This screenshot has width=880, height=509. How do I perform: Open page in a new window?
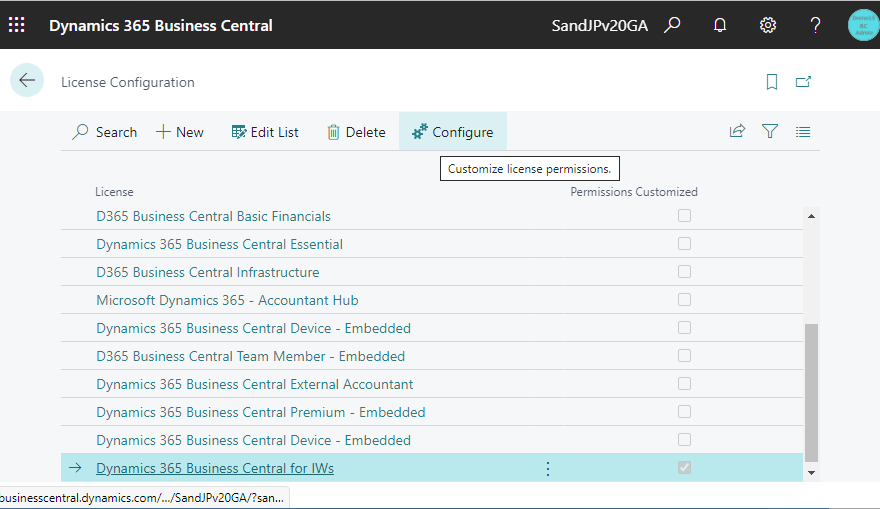[803, 82]
